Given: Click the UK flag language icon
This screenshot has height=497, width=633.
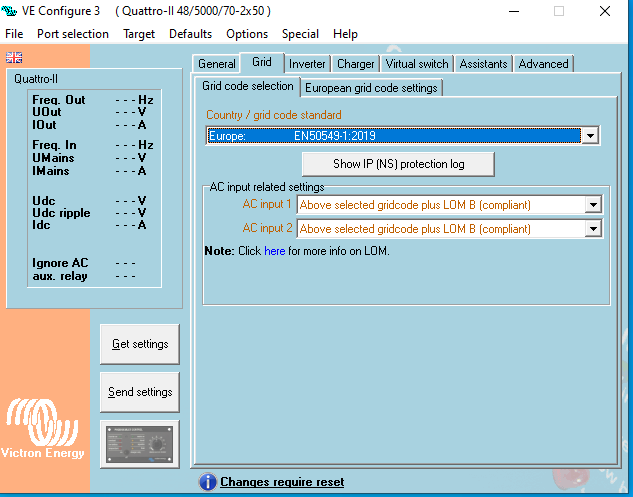Looking at the screenshot, I should tap(14, 58).
